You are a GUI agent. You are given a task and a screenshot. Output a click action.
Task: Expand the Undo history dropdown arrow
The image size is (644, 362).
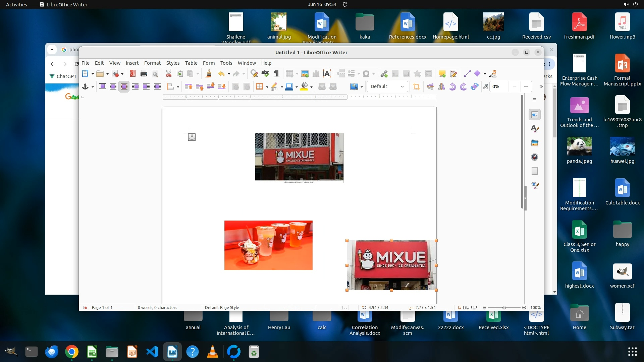click(229, 74)
